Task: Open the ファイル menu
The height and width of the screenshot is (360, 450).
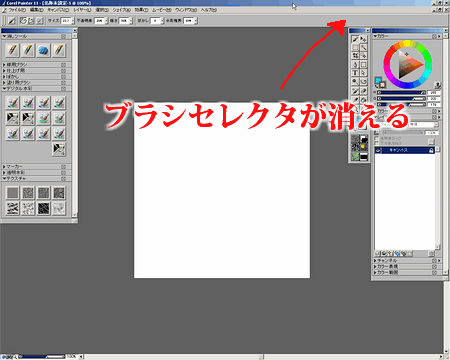Action: point(17,10)
